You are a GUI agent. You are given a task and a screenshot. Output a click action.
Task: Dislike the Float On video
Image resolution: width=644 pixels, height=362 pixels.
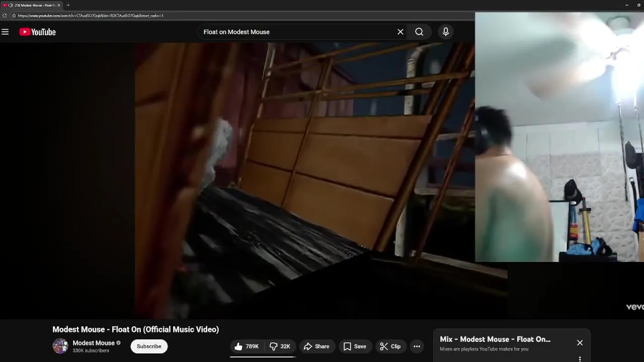point(280,346)
